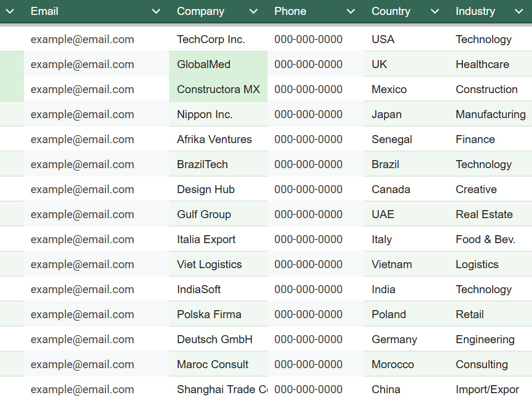Click the Canada country cell
The image size is (532, 399).
click(406, 189)
